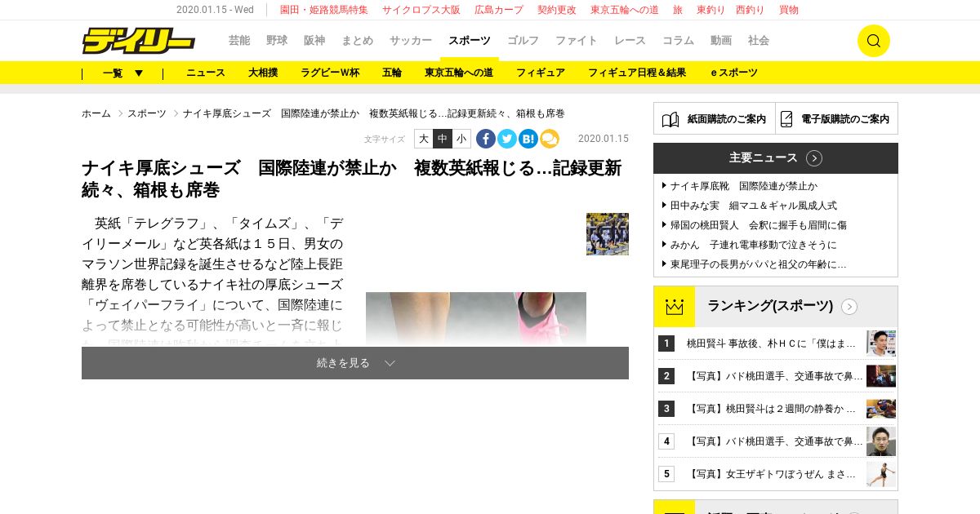Viewport: 980px width, 514px height.
Task: Go to eスポーツ in submenu
Action: click(734, 73)
